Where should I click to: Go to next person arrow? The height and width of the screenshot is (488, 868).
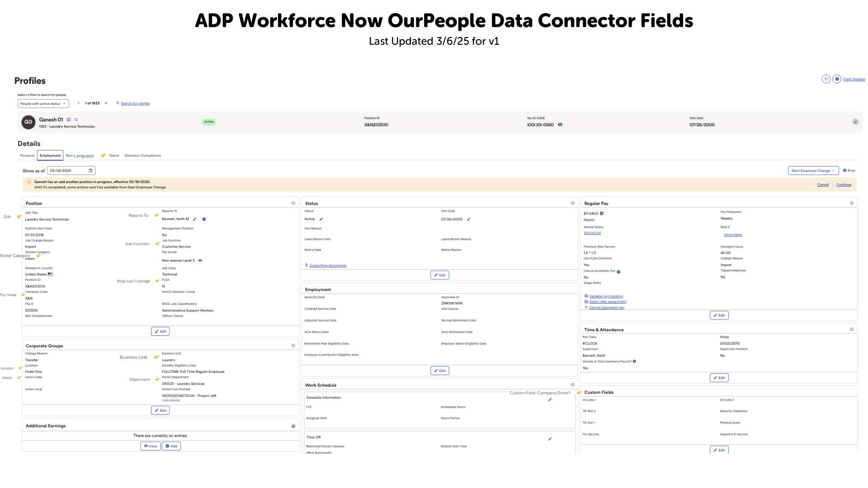tap(106, 103)
